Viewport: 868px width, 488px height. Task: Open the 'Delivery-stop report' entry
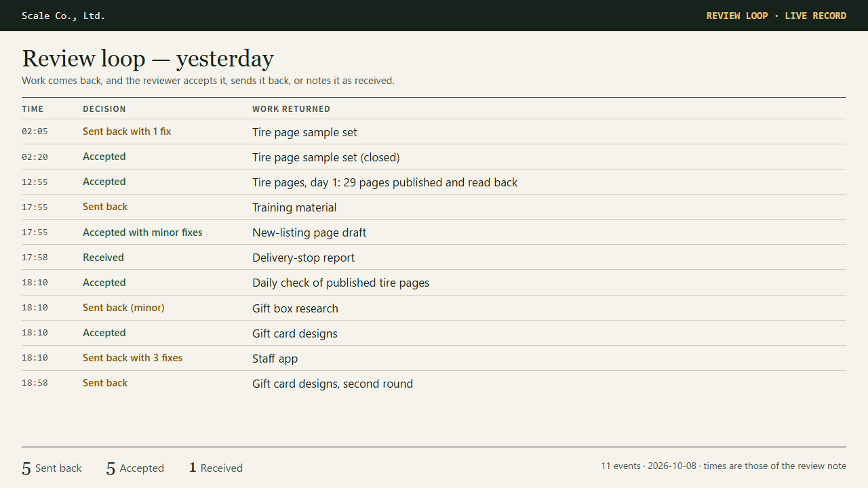click(303, 258)
